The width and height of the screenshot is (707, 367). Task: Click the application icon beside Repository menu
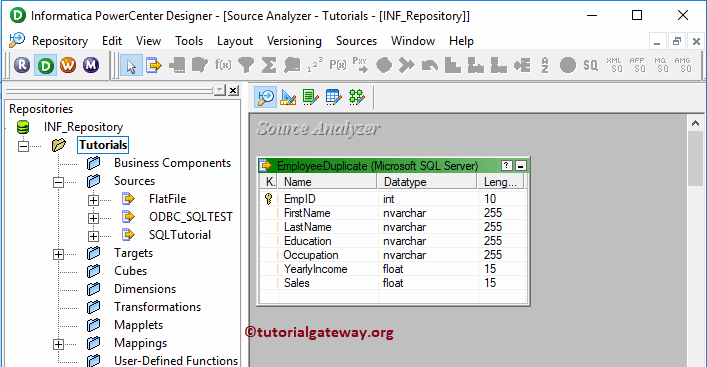point(17,40)
